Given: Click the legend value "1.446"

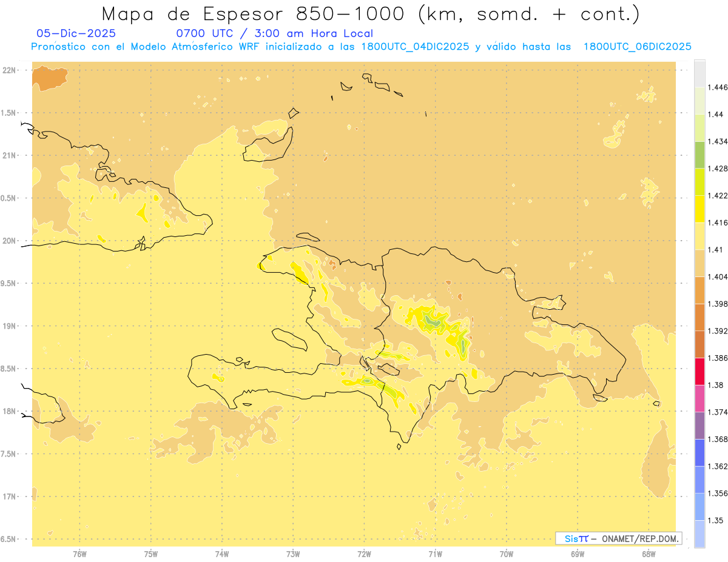Looking at the screenshot, I should (718, 87).
